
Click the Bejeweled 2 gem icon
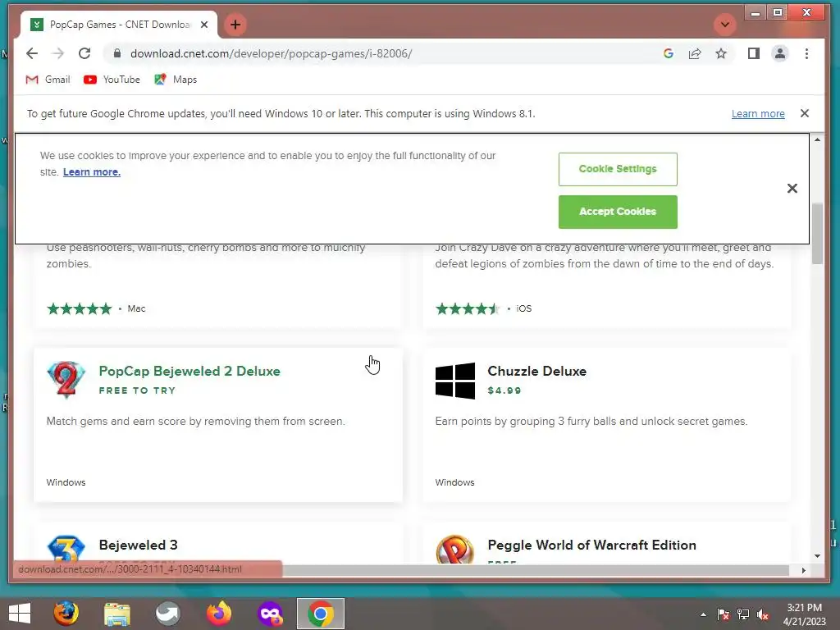[x=66, y=380]
